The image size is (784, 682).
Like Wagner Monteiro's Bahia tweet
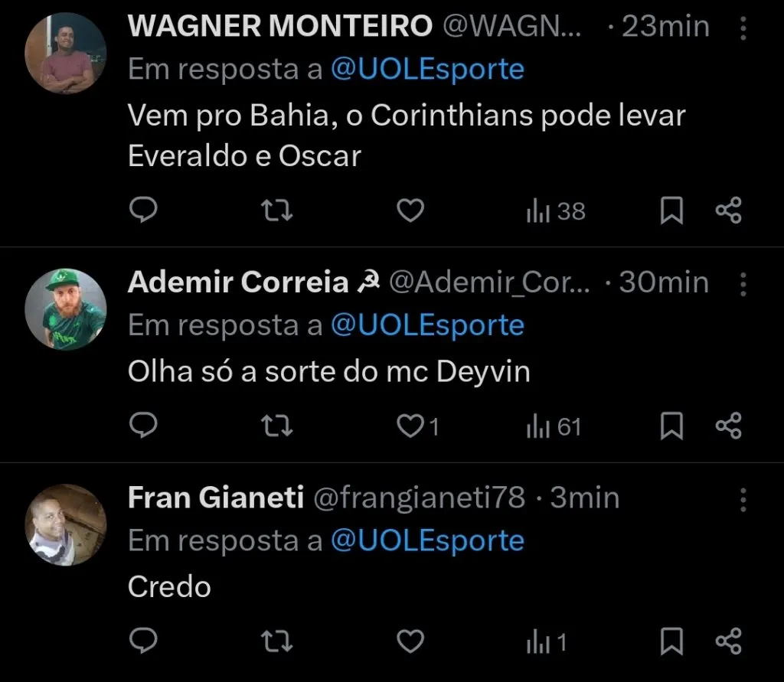[410, 209]
